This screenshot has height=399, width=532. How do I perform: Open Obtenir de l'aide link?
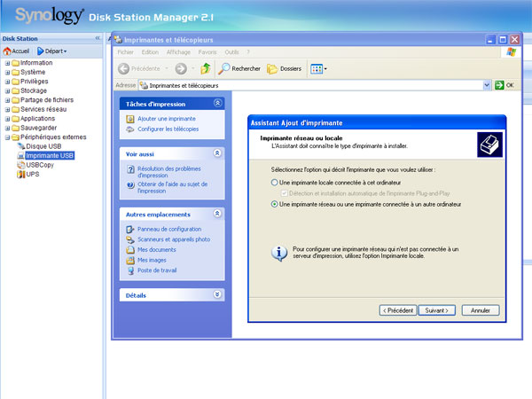pos(172,188)
